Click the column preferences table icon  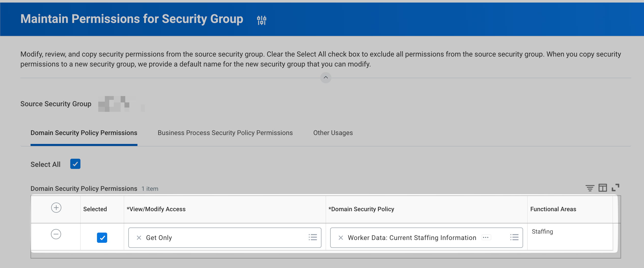click(x=603, y=188)
